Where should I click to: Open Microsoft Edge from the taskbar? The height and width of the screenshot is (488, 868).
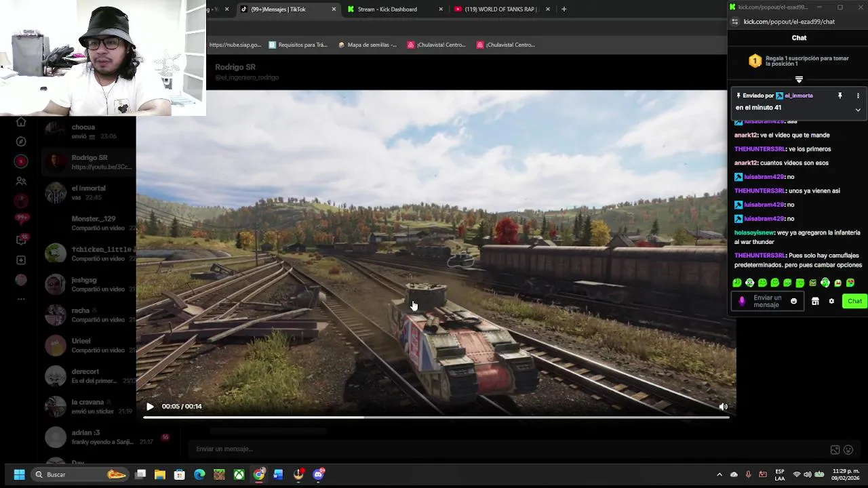click(x=199, y=474)
